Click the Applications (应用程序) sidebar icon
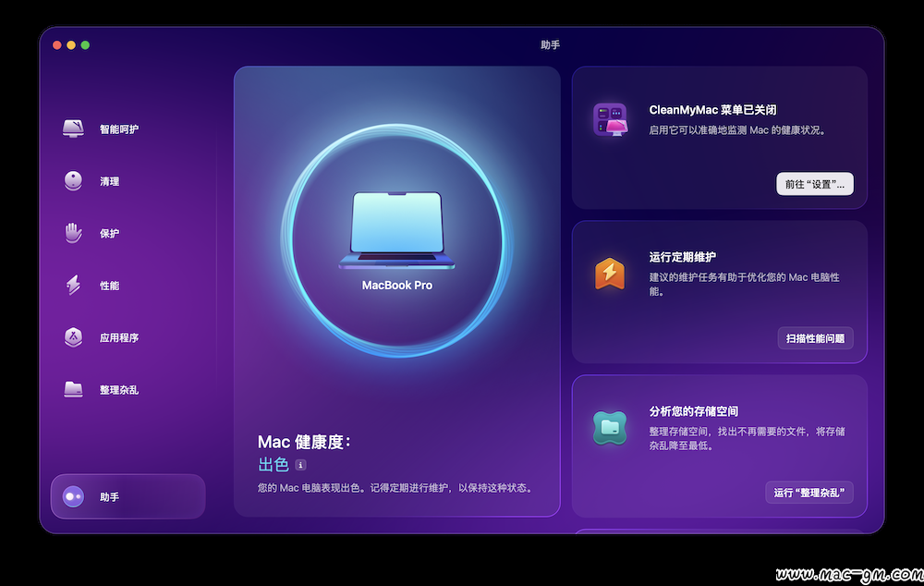Viewport: 924px width, 586px height. (73, 337)
